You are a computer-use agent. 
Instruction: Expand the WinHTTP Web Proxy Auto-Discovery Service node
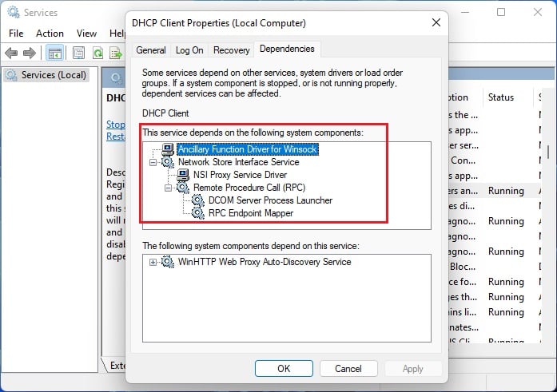tap(153, 262)
